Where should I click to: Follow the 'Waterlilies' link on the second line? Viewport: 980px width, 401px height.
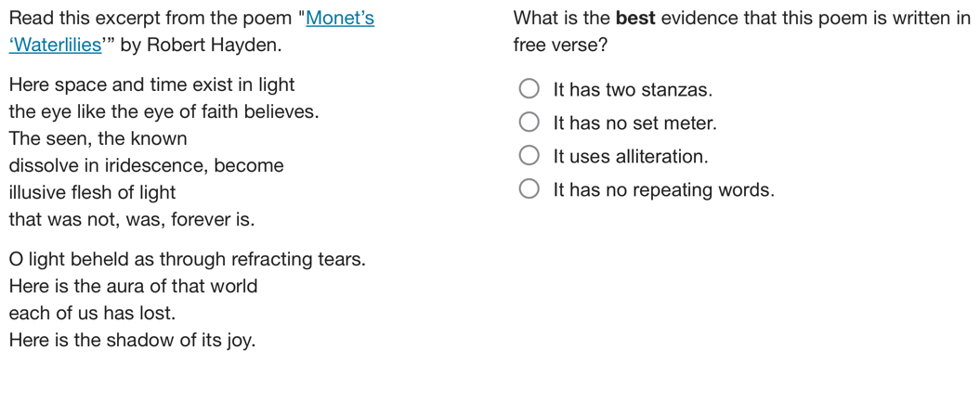coord(57,45)
